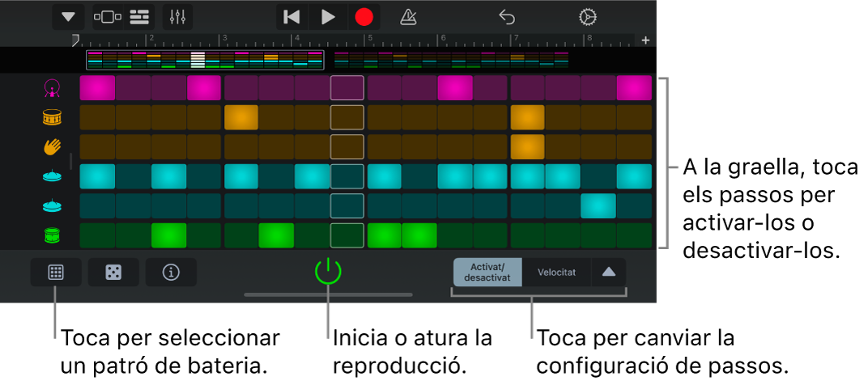Expand the edit modes up arrow
The width and height of the screenshot is (868, 385).
609,273
